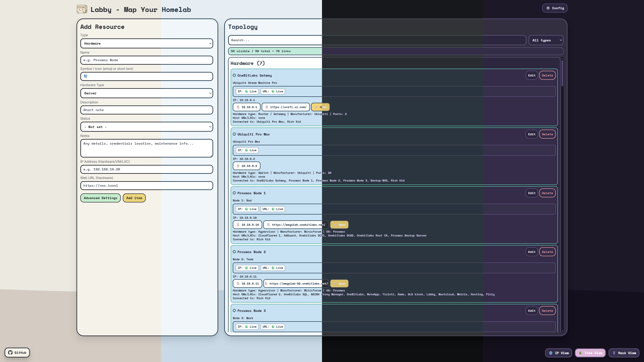Click the Name input field
This screenshot has height=362, width=644.
147,60
